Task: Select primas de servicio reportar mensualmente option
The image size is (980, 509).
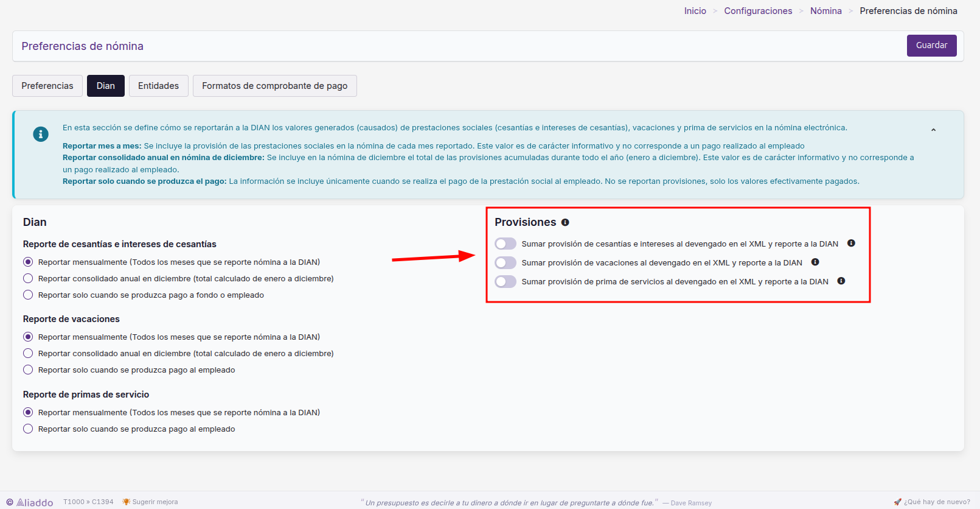Action: click(28, 412)
